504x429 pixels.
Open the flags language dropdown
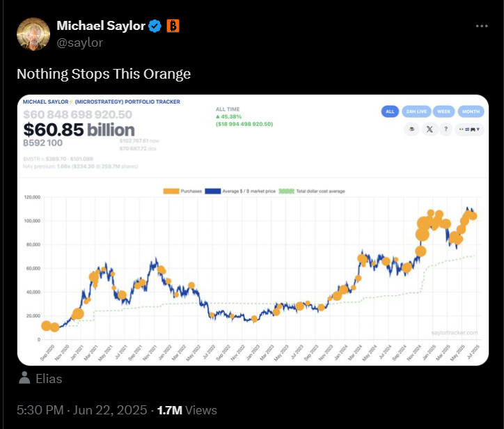(x=470, y=130)
